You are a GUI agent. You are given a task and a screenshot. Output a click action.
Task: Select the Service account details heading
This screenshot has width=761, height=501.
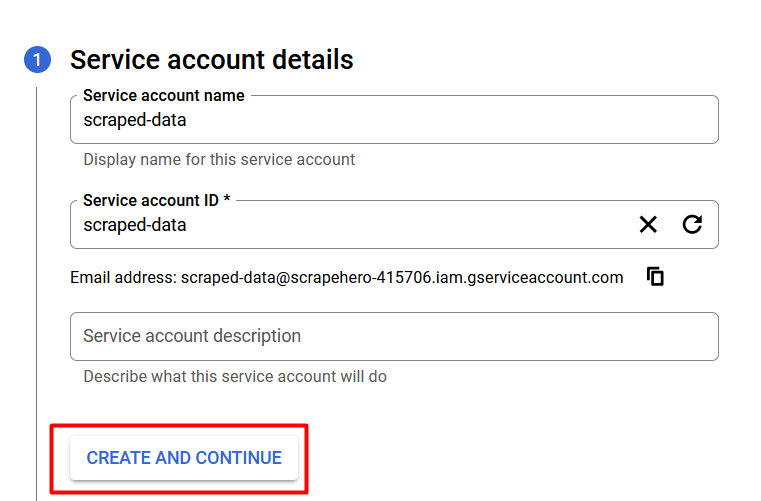click(x=212, y=60)
